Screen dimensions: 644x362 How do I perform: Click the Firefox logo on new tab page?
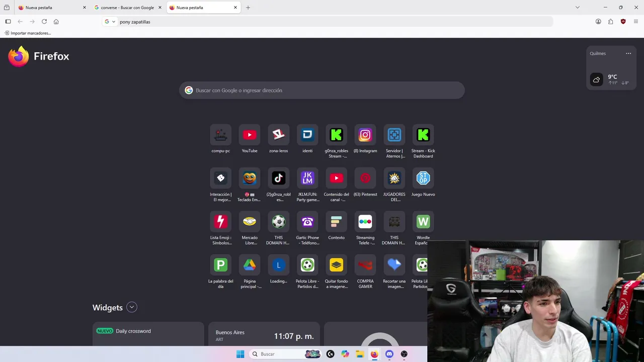point(39,56)
